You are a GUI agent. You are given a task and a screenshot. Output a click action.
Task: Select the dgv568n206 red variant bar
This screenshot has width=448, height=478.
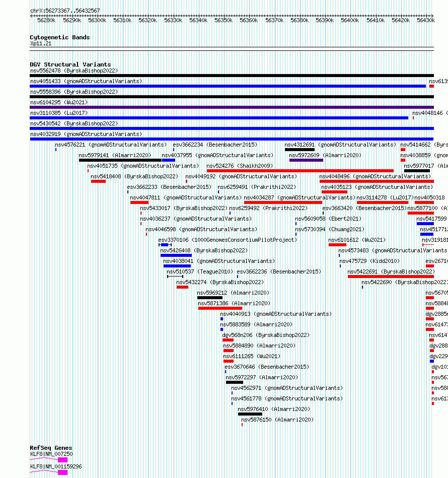(x=228, y=340)
